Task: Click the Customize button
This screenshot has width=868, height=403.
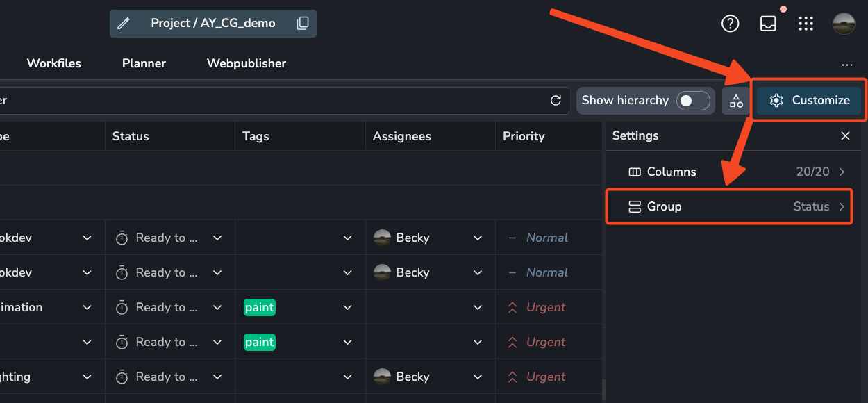Action: coord(809,101)
